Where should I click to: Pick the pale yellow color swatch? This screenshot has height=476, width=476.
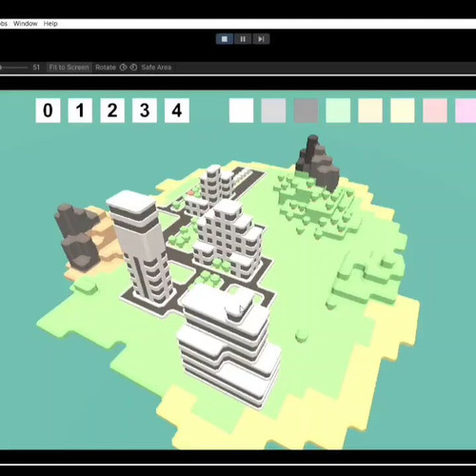(403, 110)
